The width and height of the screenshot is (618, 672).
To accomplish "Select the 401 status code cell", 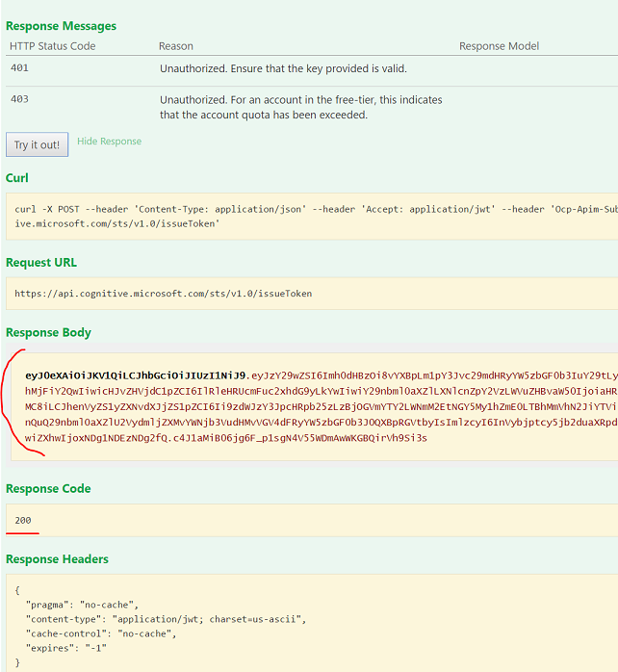I will (x=19, y=67).
